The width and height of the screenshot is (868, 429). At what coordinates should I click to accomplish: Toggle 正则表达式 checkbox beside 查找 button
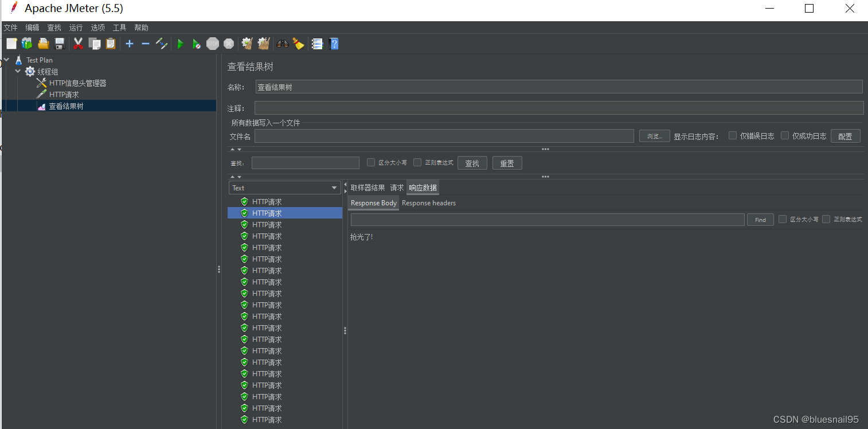tap(417, 162)
